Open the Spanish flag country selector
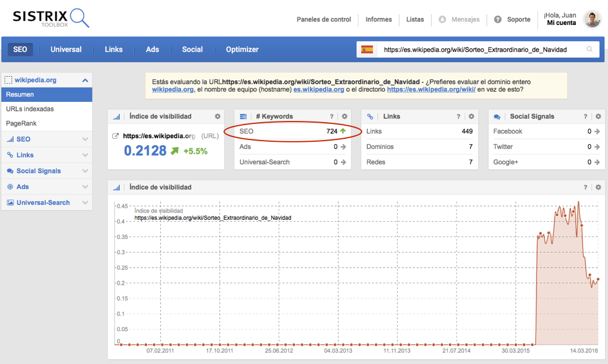Screen dimensions: 608x364 367,49
